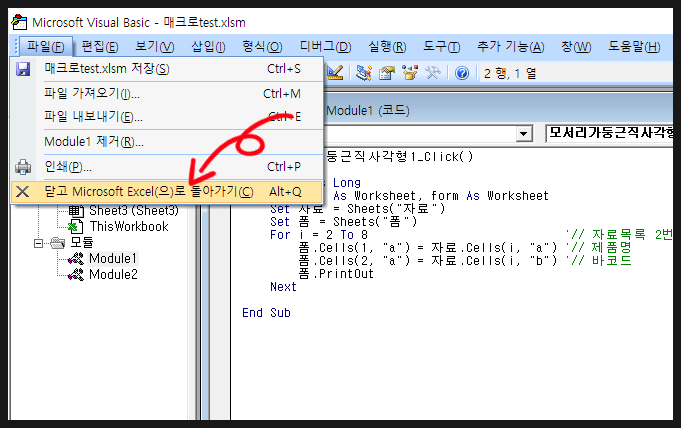Click the 'Set 폼 = Sheets("폼")' line
The width and height of the screenshot is (681, 428).
pos(343,222)
